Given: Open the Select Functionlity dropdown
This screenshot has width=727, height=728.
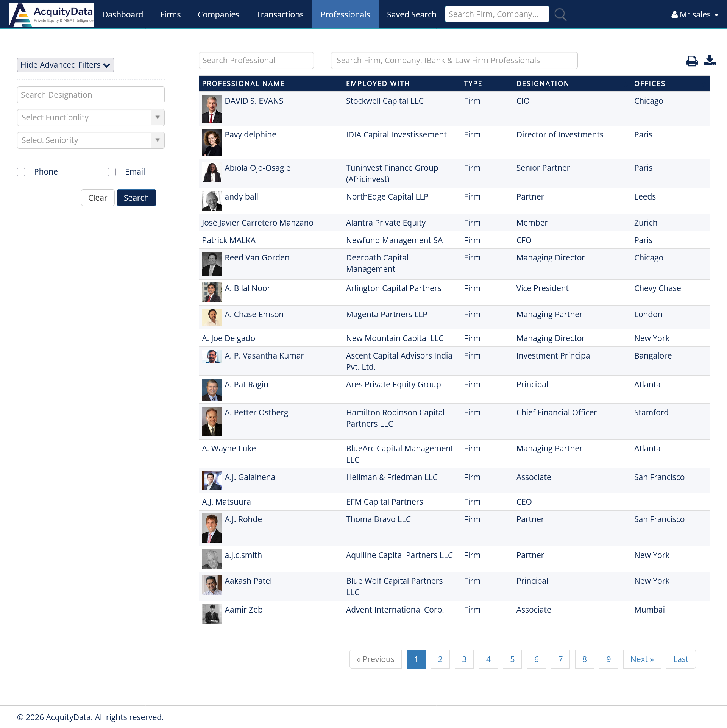Looking at the screenshot, I should coord(90,118).
